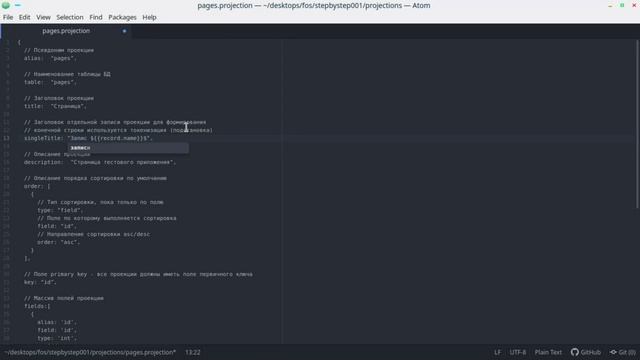Click line number 13 in gutter
Viewport: 640px width, 360px height.
pyautogui.click(x=6, y=138)
